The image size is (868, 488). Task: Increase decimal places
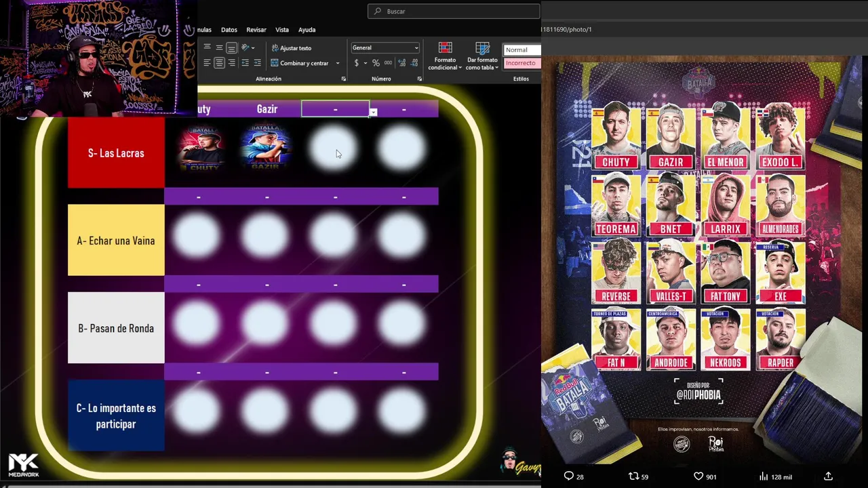pyautogui.click(x=402, y=62)
